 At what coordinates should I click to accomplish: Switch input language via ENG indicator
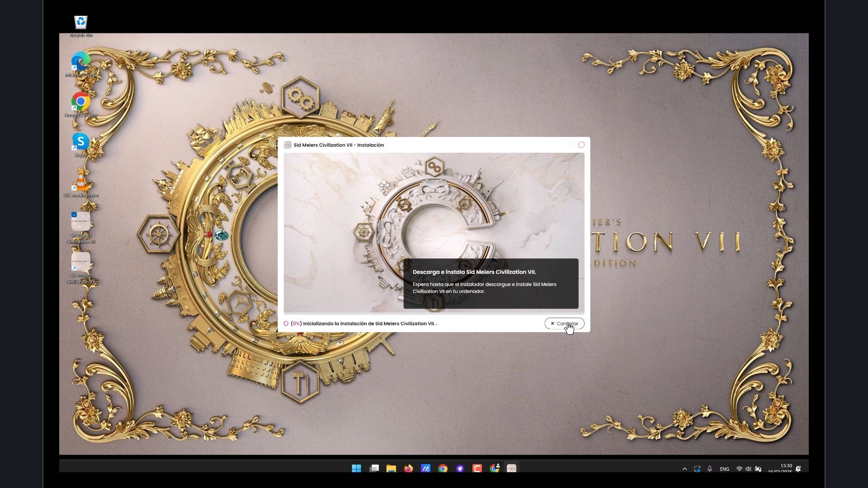[x=724, y=469]
